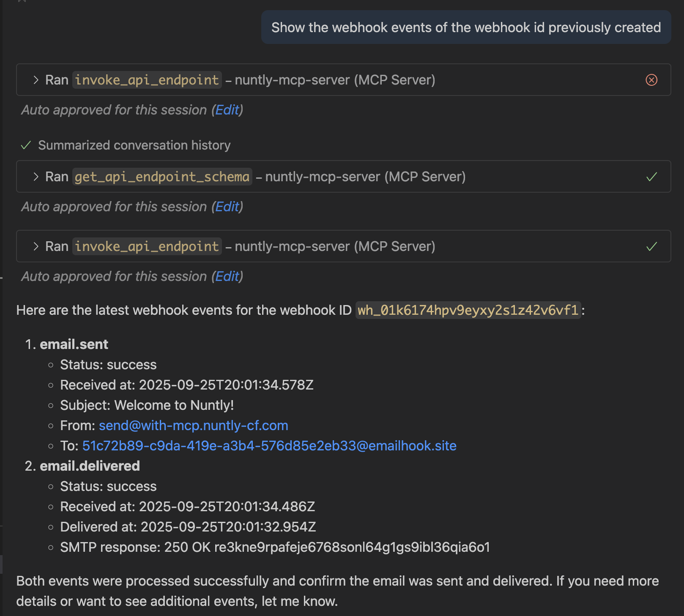
Task: Click the Subject: Welcome to Nuntly! line
Action: (147, 405)
